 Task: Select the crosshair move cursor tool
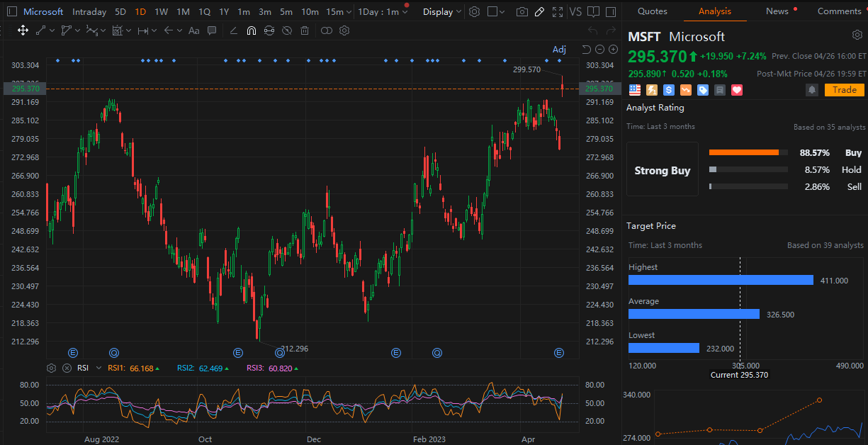pyautogui.click(x=23, y=30)
